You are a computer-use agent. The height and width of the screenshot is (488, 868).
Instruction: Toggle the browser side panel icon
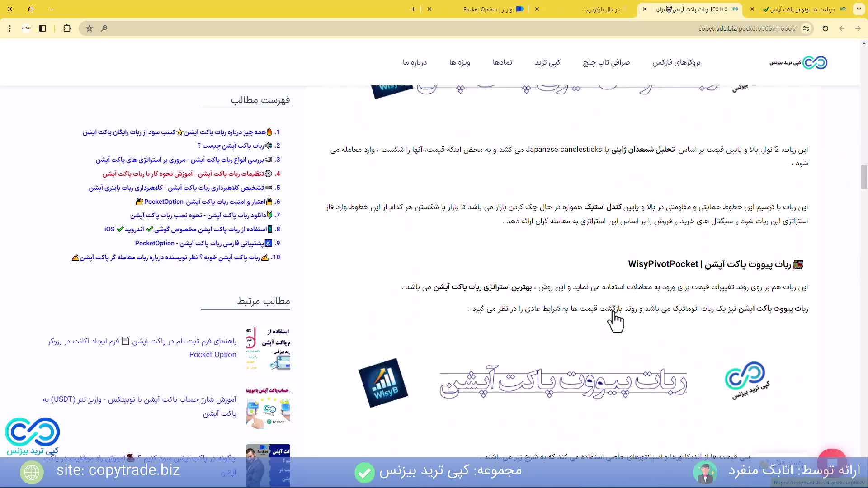[42, 28]
